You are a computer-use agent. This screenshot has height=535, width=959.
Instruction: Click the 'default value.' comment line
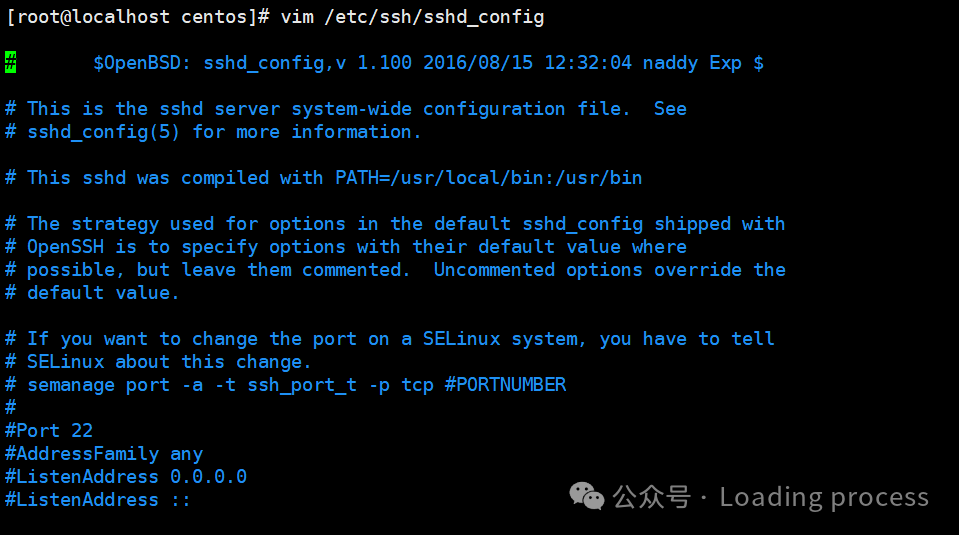pos(92,293)
